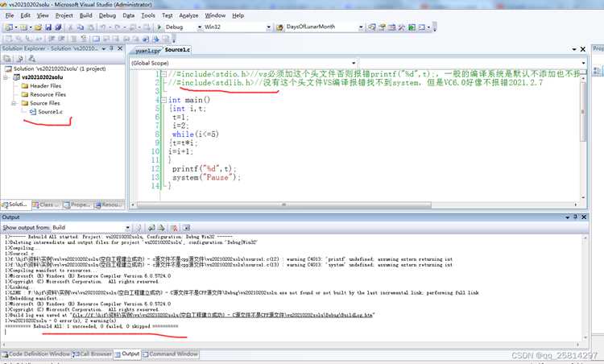
Task: Click the Save floppy disk icon
Action: (48, 27)
